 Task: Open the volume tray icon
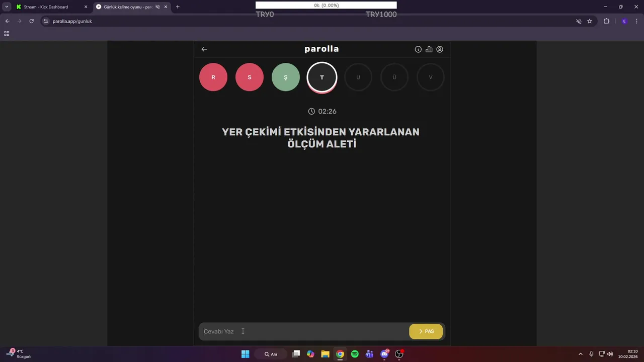coord(610,354)
